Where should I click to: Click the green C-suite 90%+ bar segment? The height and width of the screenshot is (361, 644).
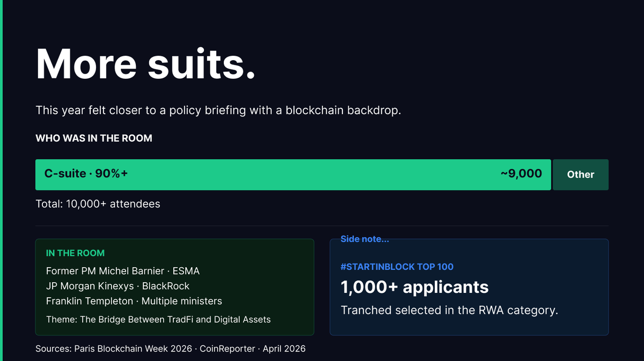coord(293,174)
